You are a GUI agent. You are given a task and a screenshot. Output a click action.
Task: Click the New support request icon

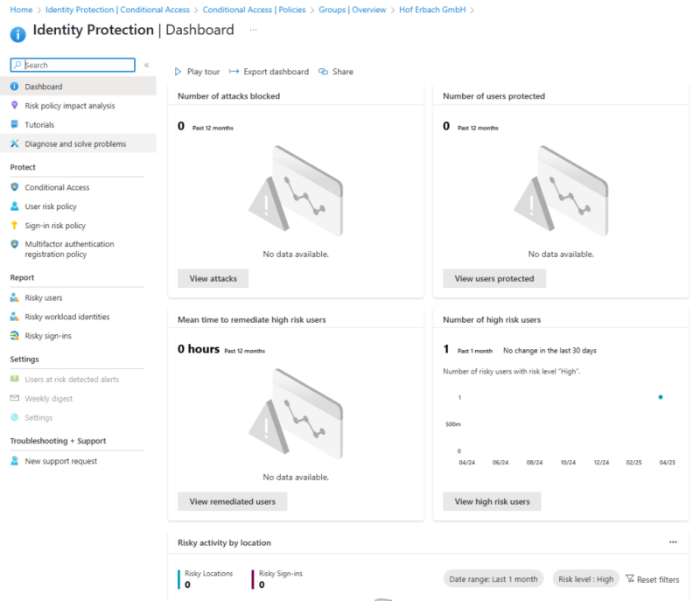pos(16,461)
